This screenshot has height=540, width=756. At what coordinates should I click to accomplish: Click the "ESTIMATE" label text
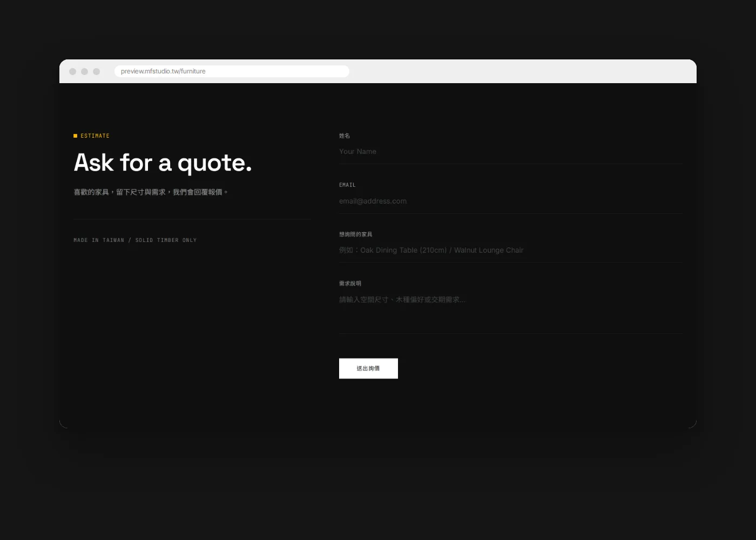tap(95, 136)
